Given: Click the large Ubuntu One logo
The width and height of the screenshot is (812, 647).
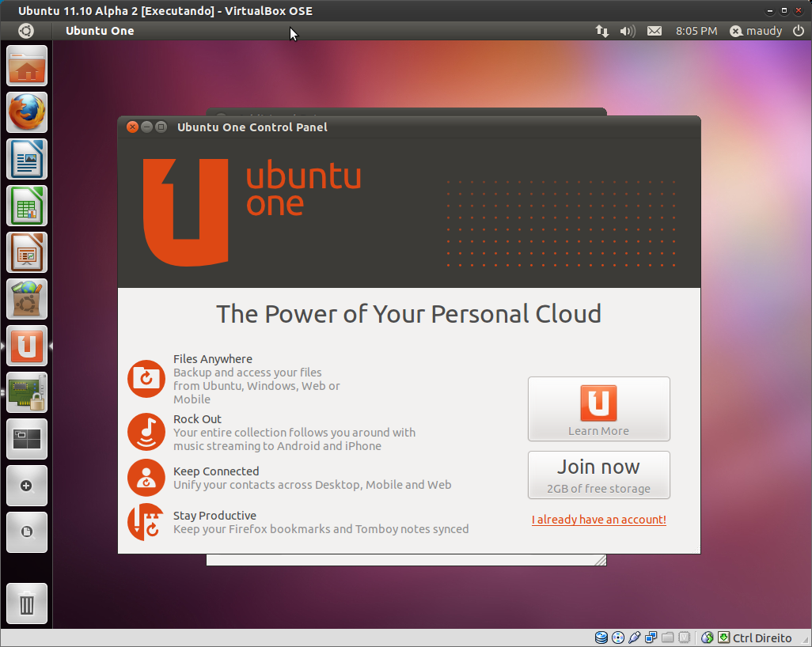Looking at the screenshot, I should 185,212.
